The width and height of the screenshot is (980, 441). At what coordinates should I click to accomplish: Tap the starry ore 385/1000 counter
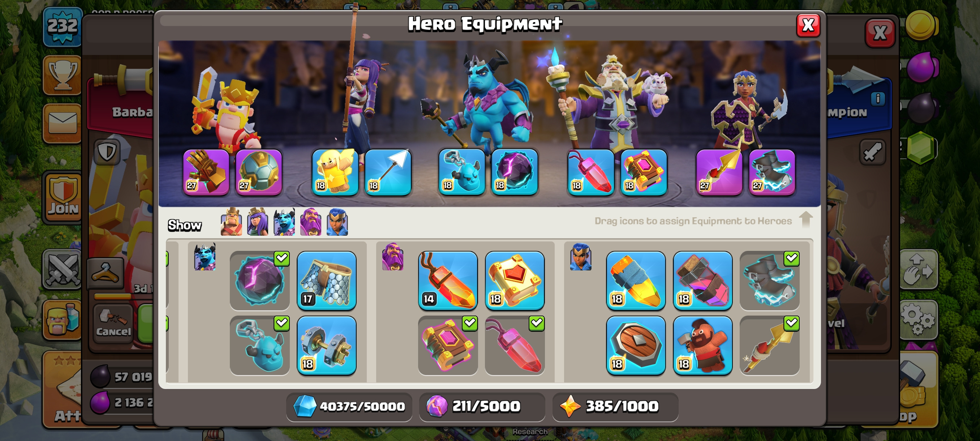pos(615,406)
